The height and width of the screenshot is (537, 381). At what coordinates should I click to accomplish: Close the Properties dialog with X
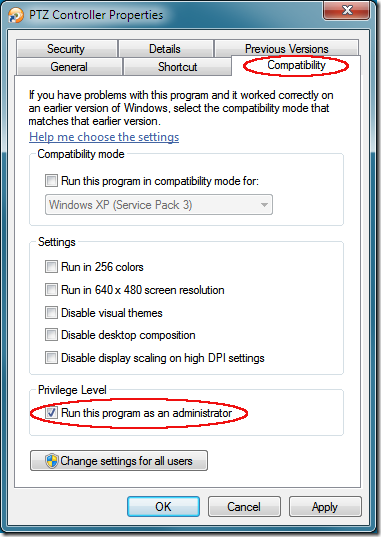(x=346, y=10)
